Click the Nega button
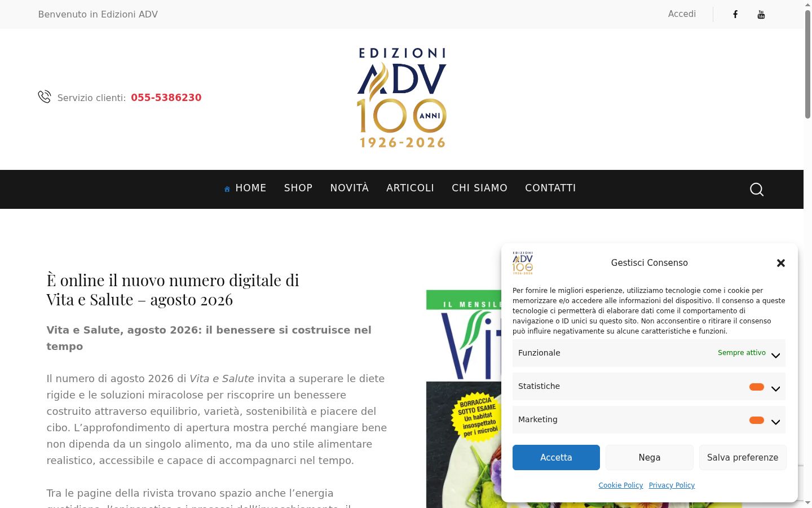The height and width of the screenshot is (508, 812). (650, 457)
